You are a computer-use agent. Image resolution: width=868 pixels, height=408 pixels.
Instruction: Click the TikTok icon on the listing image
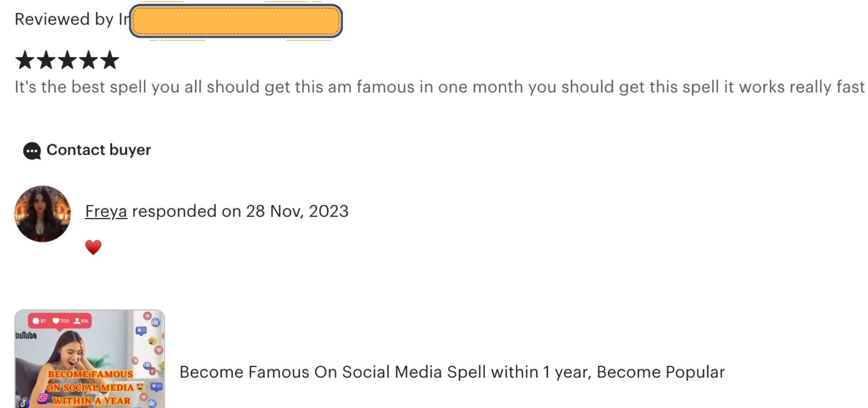(x=23, y=402)
